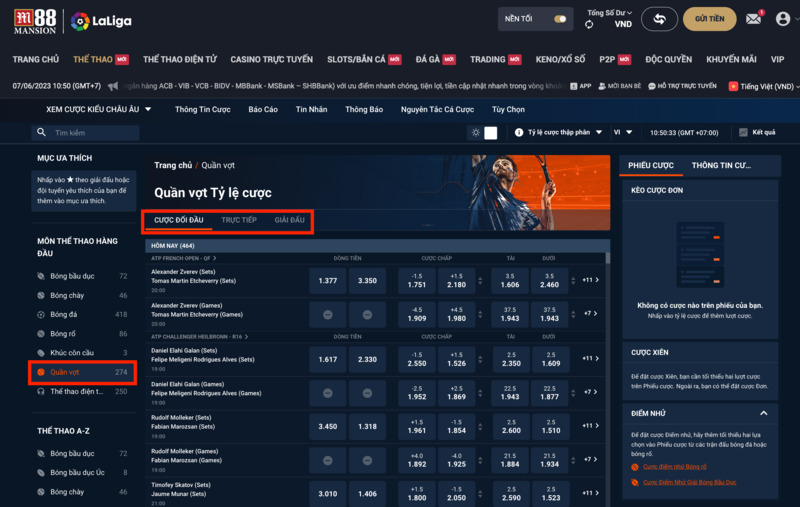Image resolution: width=800 pixels, height=507 pixels.
Task: Toggle the Nền Tối dark mode switch
Action: pyautogui.click(x=560, y=19)
